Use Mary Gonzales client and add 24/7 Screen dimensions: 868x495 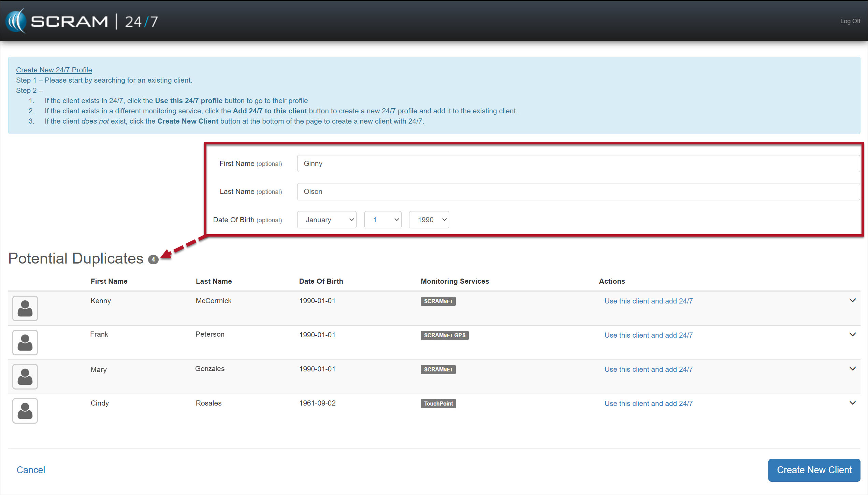tap(648, 369)
